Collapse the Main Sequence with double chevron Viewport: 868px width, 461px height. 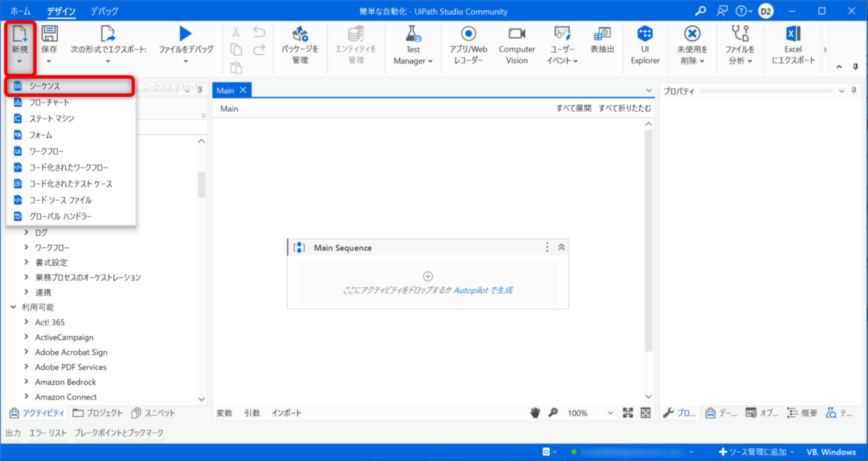tap(562, 247)
